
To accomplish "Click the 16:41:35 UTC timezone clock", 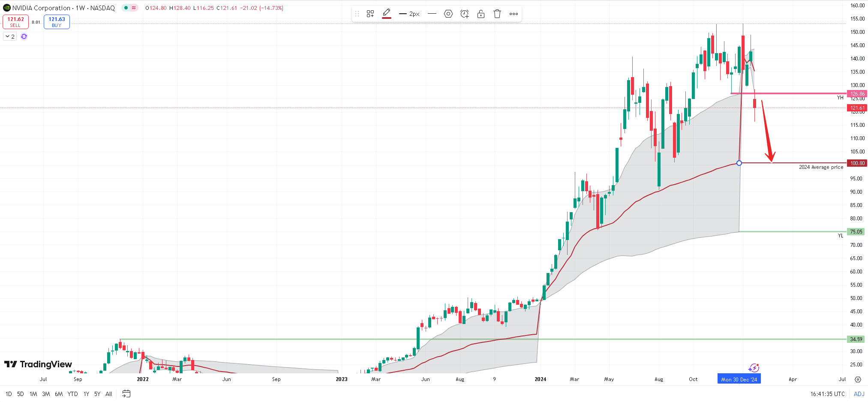I will pyautogui.click(x=827, y=394).
